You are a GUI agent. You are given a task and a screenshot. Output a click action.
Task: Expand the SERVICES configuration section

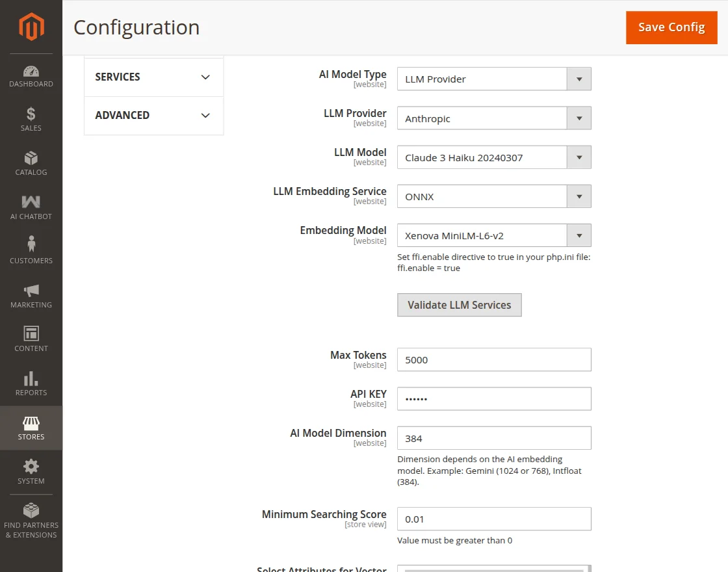(153, 77)
